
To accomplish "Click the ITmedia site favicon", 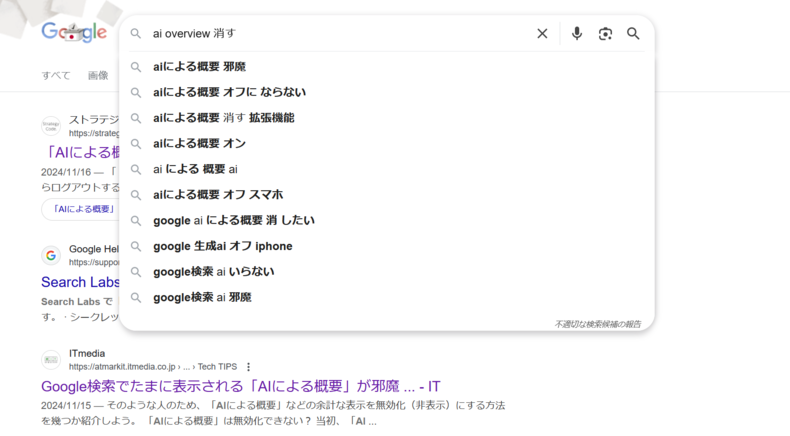I will tap(51, 360).
